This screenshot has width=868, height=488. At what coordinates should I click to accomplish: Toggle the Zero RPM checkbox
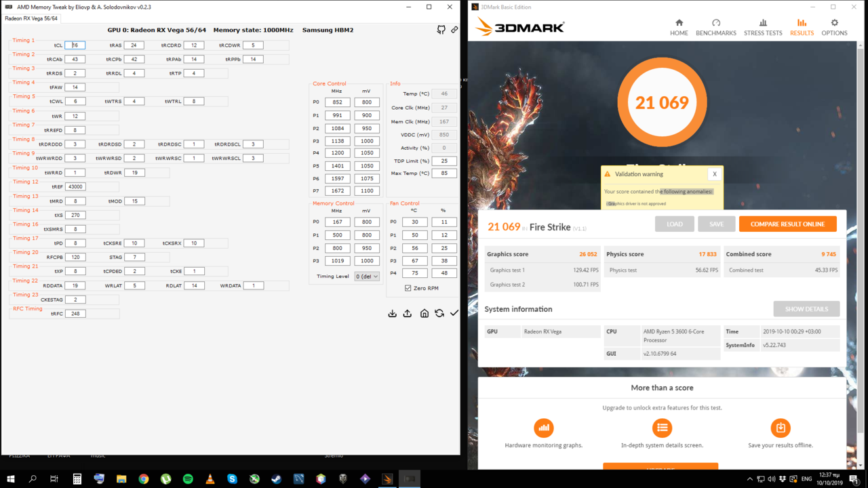click(x=408, y=288)
